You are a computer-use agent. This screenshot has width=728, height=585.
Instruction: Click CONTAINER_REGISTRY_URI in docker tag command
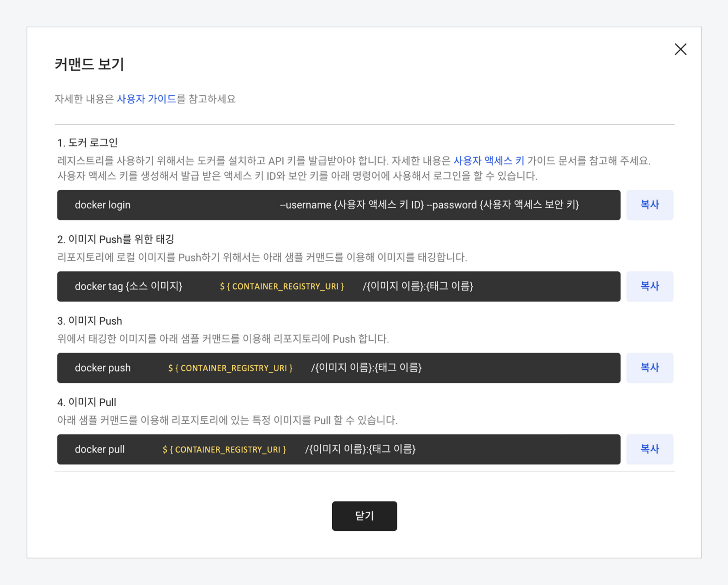click(x=282, y=286)
